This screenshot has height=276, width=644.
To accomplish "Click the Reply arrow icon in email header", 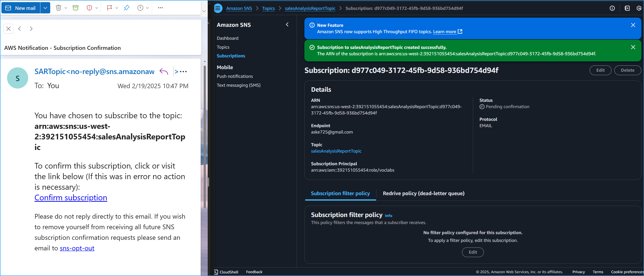I will (x=164, y=72).
